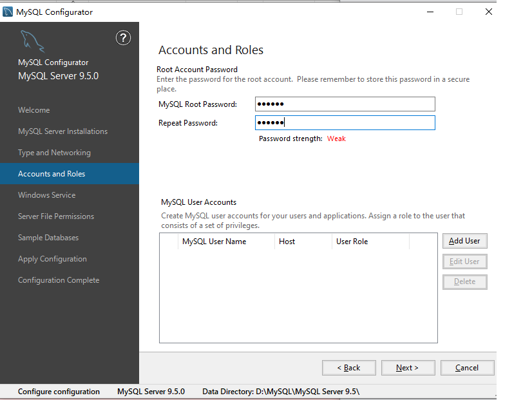
Task: Go to MySQL Server Installations step
Action: [62, 131]
